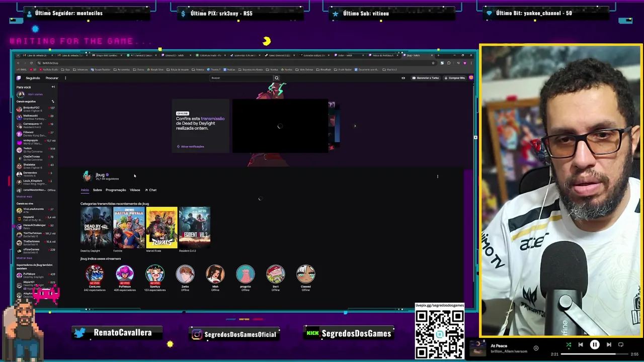644x362 pixels.
Task: Select the Sobre channel tab
Action: (x=97, y=190)
